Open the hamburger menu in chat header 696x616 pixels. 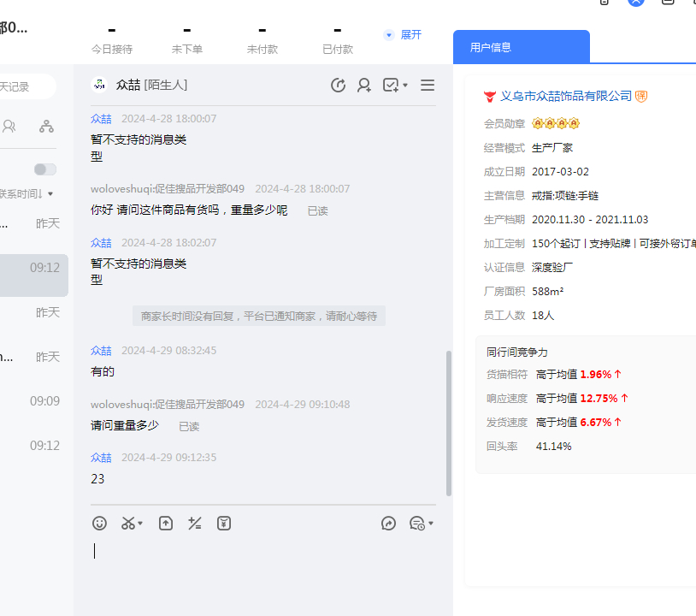pyautogui.click(x=428, y=85)
